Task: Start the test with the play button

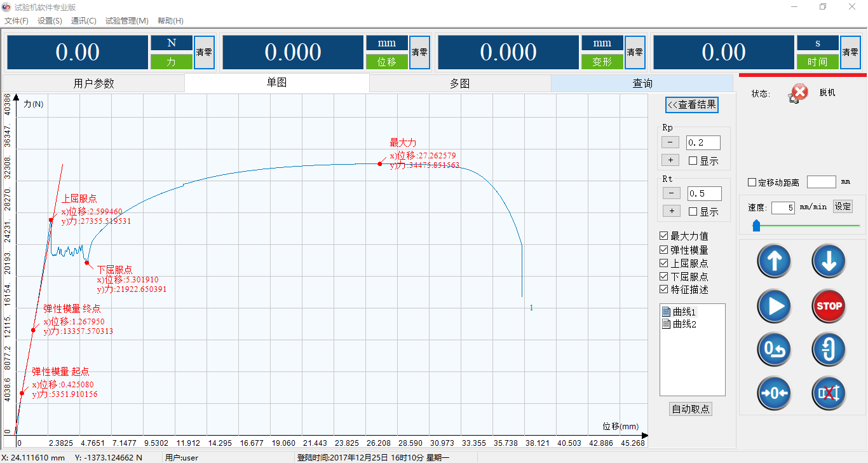Action: 773,306
